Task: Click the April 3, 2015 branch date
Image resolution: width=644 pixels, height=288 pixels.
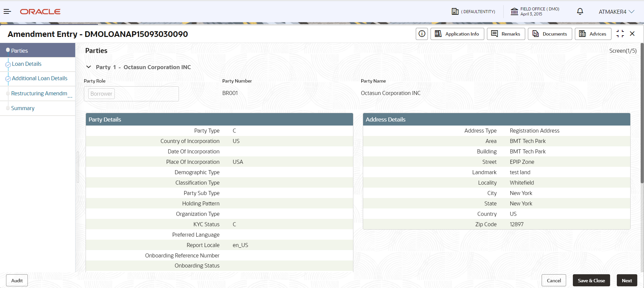Action: pyautogui.click(x=531, y=14)
